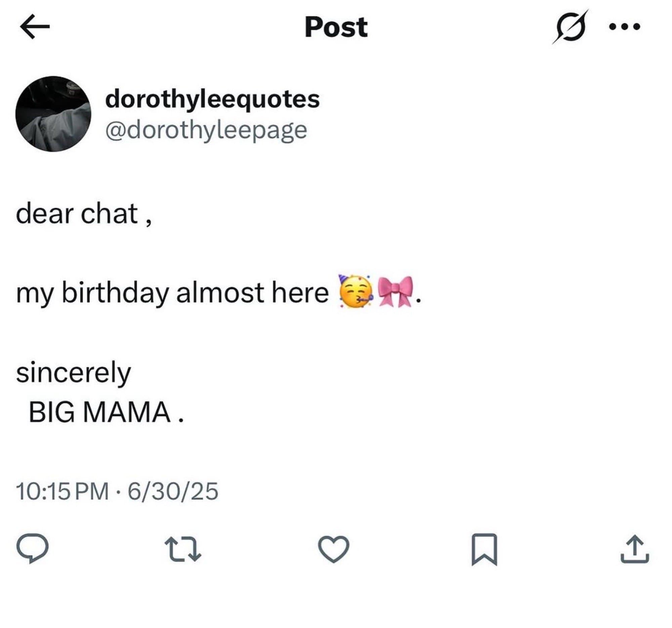Open the dorothyleequotes profile picture

click(53, 114)
